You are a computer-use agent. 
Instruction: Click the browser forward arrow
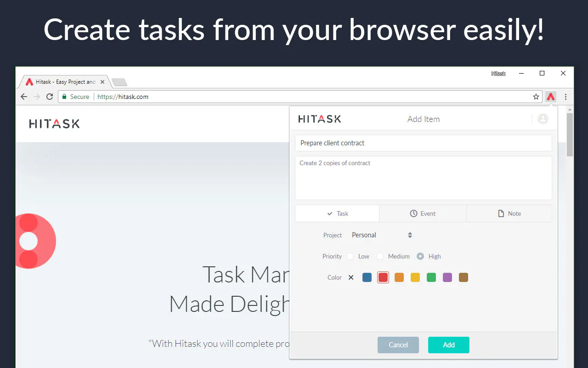pos(37,97)
